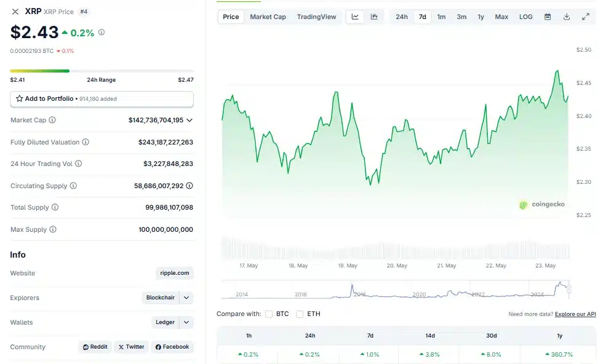
Task: Switch to line chart view icon
Action: point(355,17)
